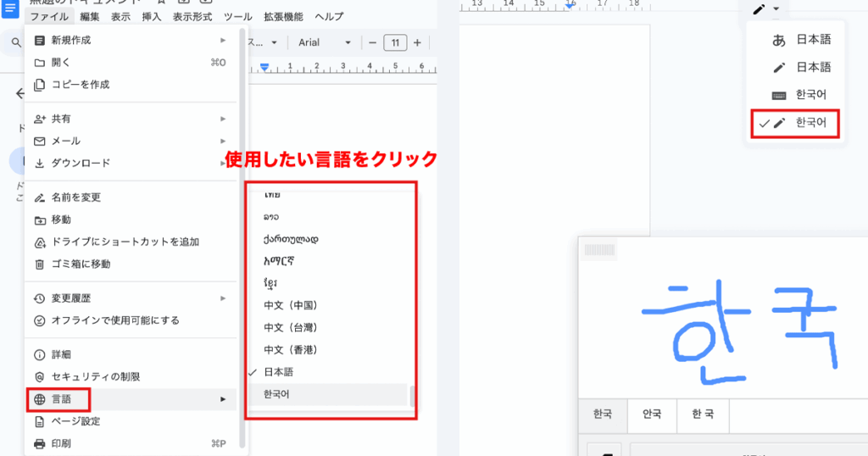Open the paragraph style dropdown
Screen dimensions: 868x456
tap(263, 42)
